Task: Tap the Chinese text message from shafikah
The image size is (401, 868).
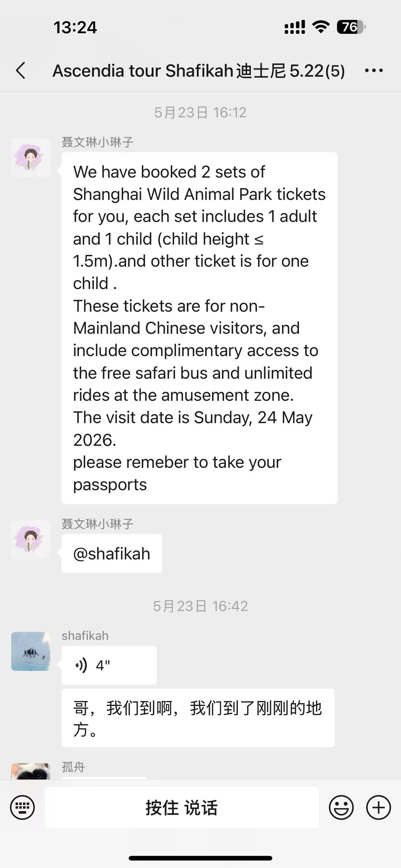Action: (x=198, y=718)
